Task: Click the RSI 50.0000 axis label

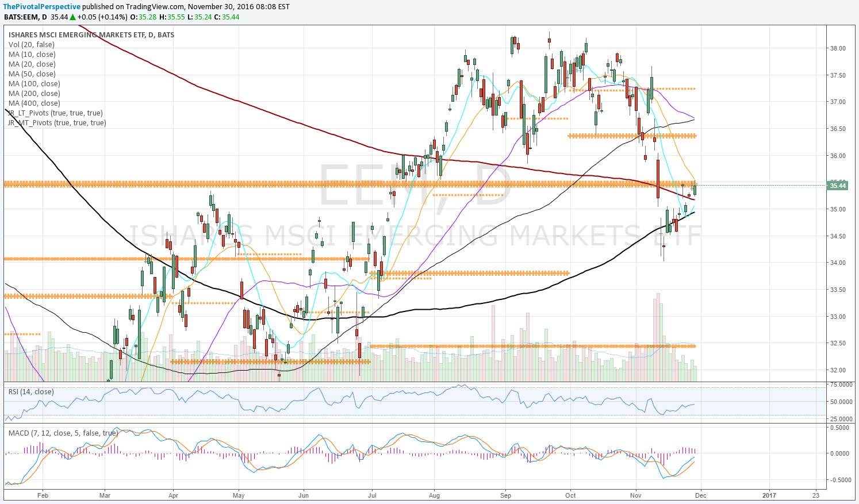Action: [841, 402]
